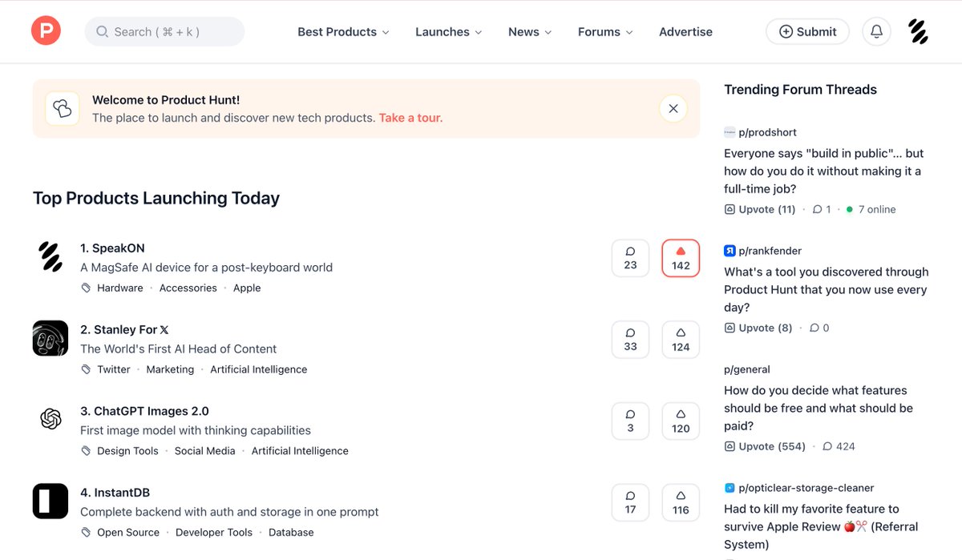
Task: Open the 1. SpeakON product title
Action: (x=112, y=248)
